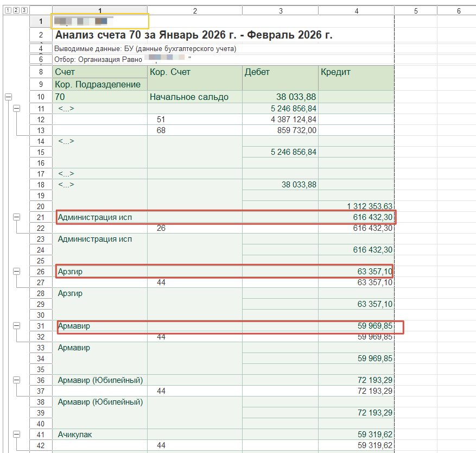This screenshot has height=453, width=476.
Task: Click the Начальное сальдо cell
Action: click(x=195, y=97)
